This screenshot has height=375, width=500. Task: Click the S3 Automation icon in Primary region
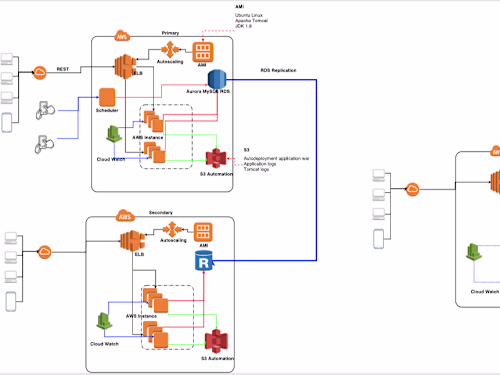pos(216,158)
